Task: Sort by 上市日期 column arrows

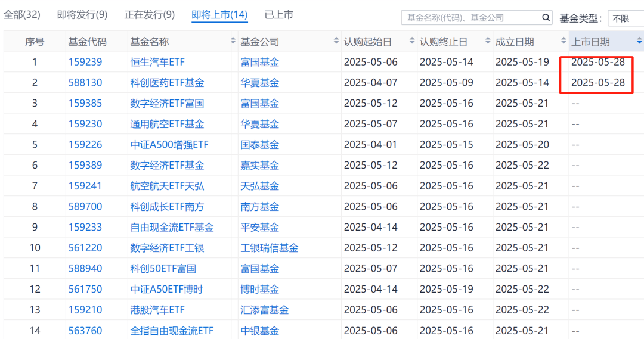Action: [639, 42]
